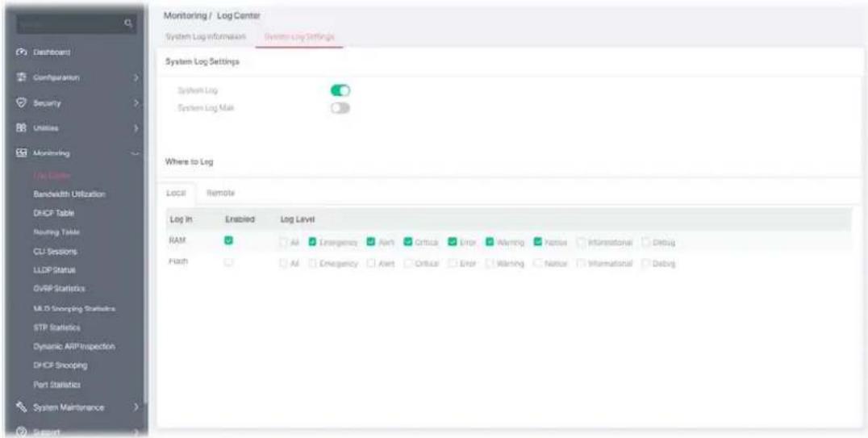This screenshot has width=868, height=438.
Task: Check Flash Informational log level
Action: (581, 264)
